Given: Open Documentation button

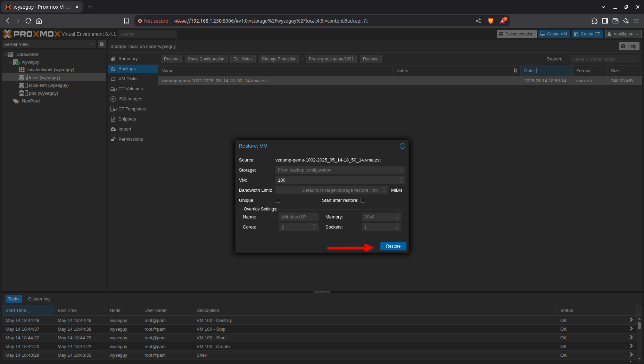Looking at the screenshot, I should point(517,34).
